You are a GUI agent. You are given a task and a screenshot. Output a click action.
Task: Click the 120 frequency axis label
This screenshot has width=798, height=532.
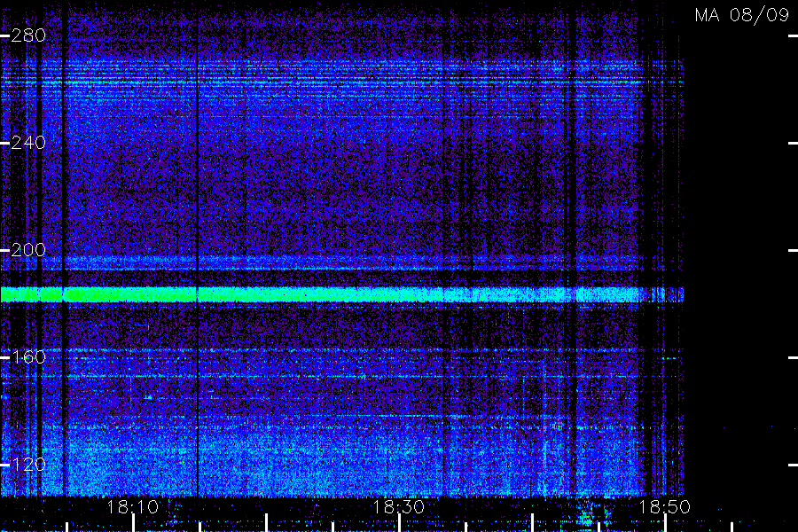pos(28,465)
